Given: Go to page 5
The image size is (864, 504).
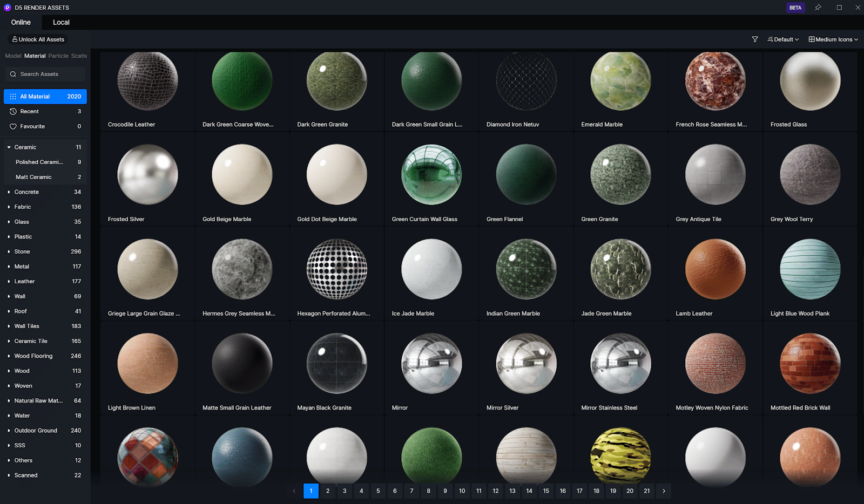Looking at the screenshot, I should point(378,491).
